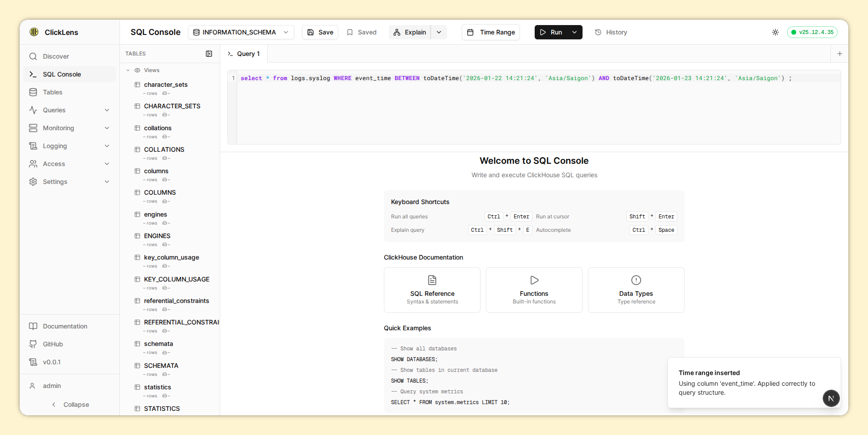
Task: Open the GitHub link in sidebar
Action: tap(52, 344)
